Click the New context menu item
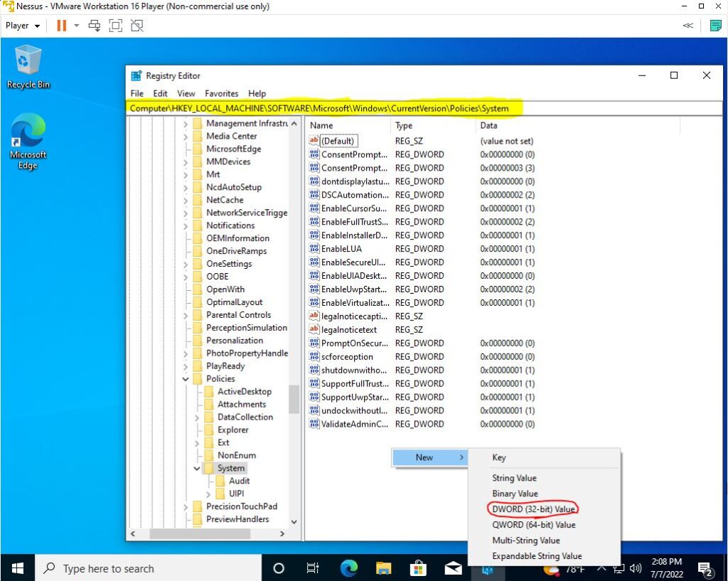The width and height of the screenshot is (728, 581). click(x=429, y=457)
